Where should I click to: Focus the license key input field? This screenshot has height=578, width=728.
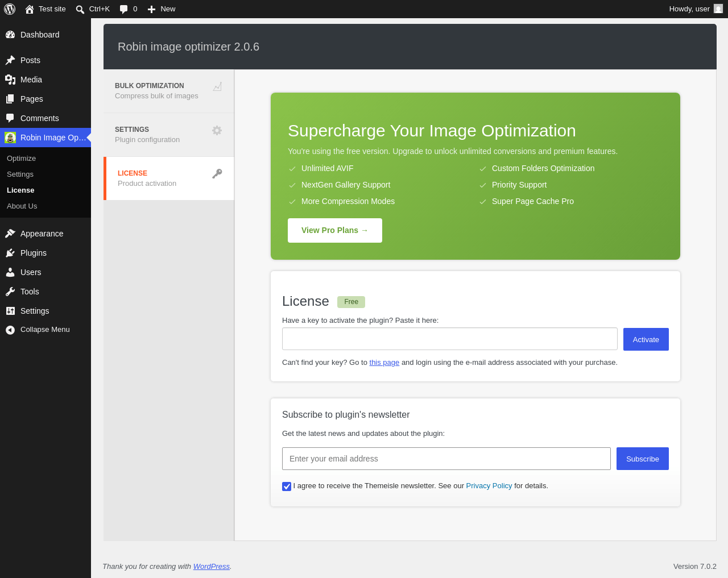point(450,339)
